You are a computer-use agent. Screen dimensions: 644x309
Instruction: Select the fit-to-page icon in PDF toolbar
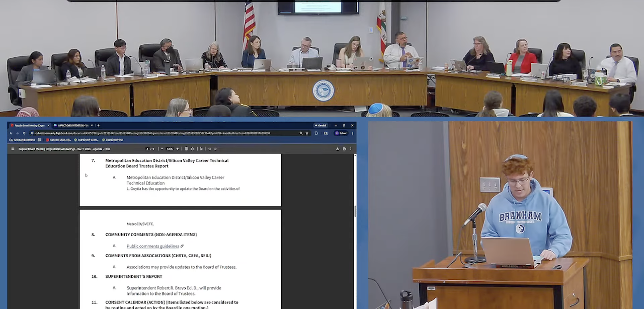coord(186,149)
